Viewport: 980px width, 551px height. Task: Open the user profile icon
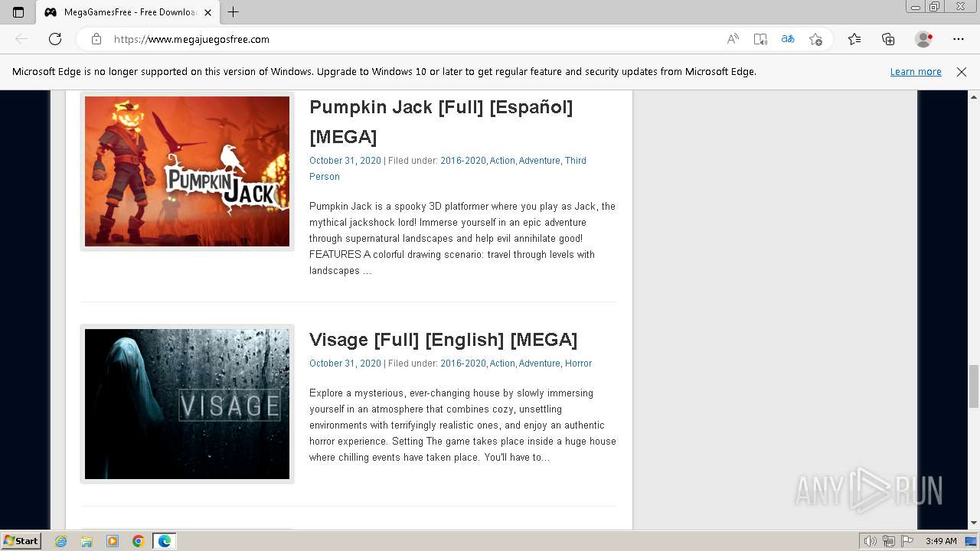[924, 39]
